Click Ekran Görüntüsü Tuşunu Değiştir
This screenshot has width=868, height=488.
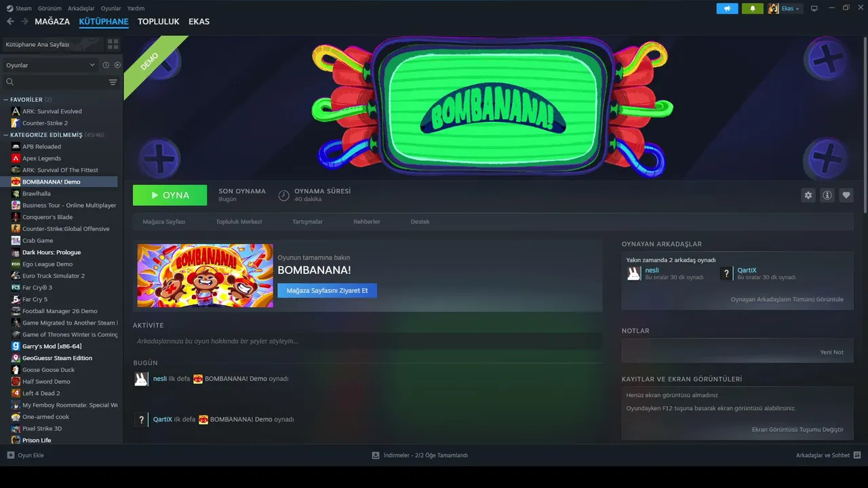(x=797, y=430)
